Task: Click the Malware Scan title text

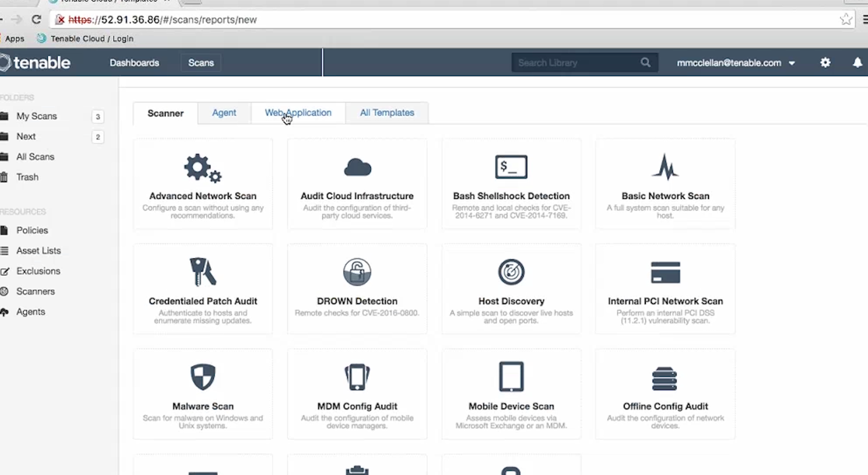Action: tap(202, 406)
